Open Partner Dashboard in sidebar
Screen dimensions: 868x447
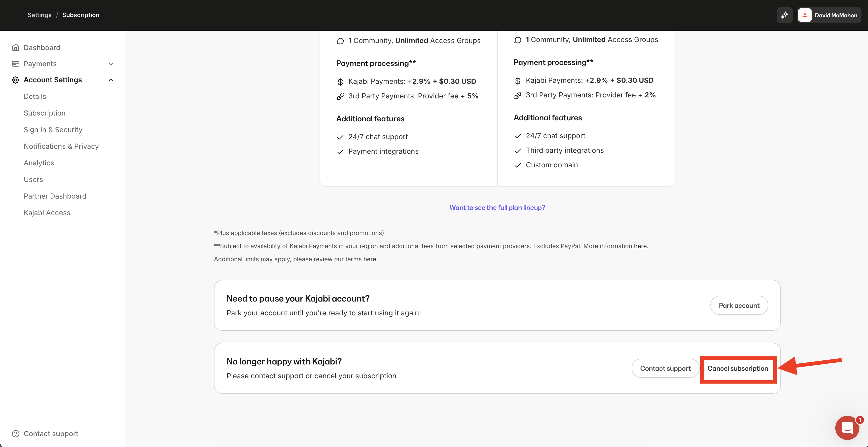[55, 196]
